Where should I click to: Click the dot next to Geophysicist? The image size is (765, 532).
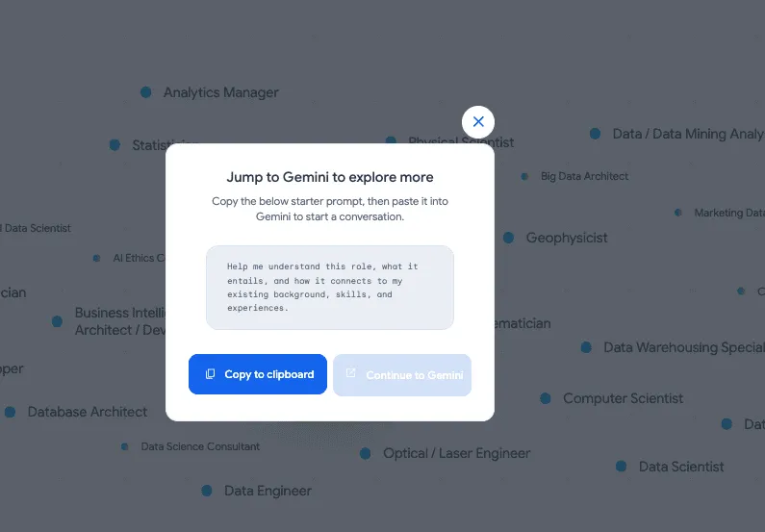click(x=508, y=238)
